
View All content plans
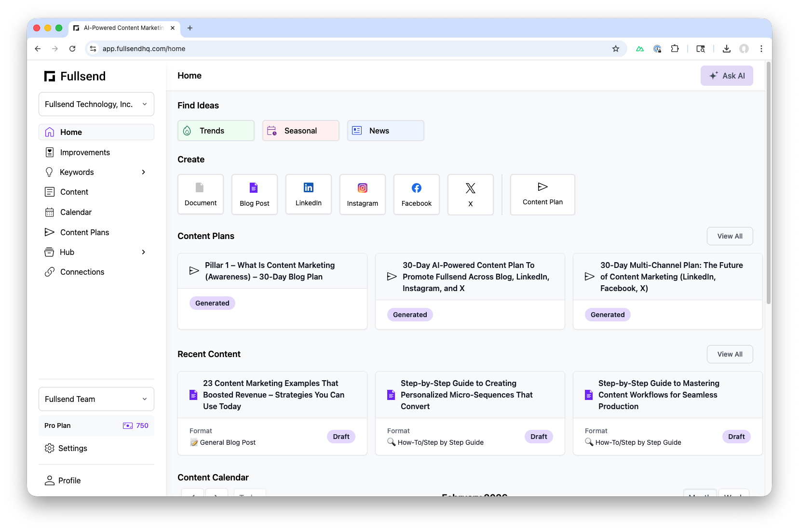click(x=730, y=236)
